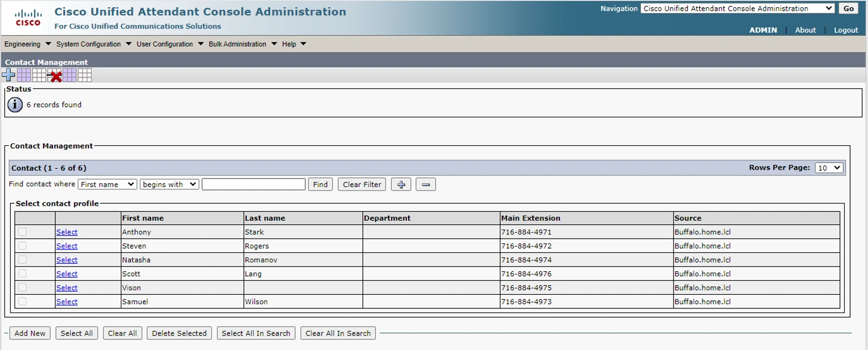Click the first name Samuel
This screenshot has width=868, height=350.
[x=135, y=302]
